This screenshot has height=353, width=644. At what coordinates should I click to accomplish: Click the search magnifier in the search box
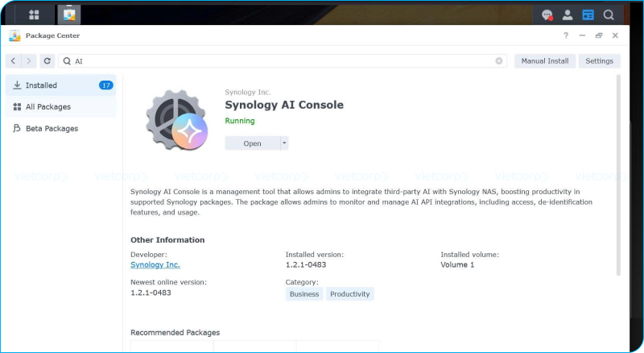[x=67, y=61]
